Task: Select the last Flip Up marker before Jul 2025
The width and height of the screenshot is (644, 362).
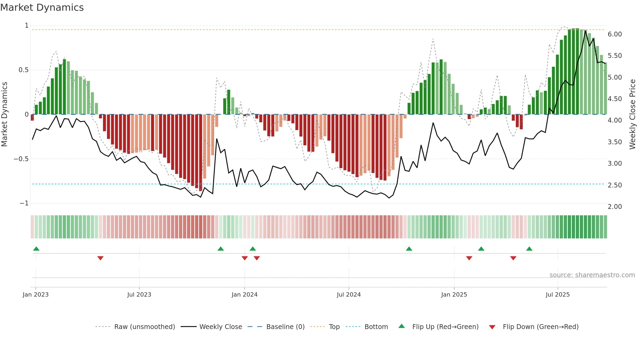Action: [x=529, y=249]
